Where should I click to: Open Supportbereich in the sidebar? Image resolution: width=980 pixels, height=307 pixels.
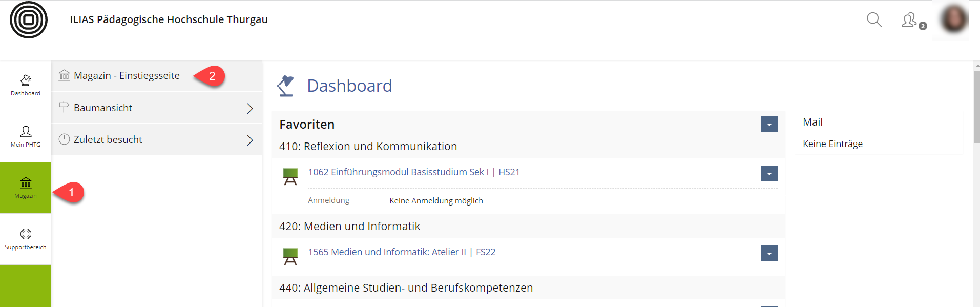click(26, 239)
